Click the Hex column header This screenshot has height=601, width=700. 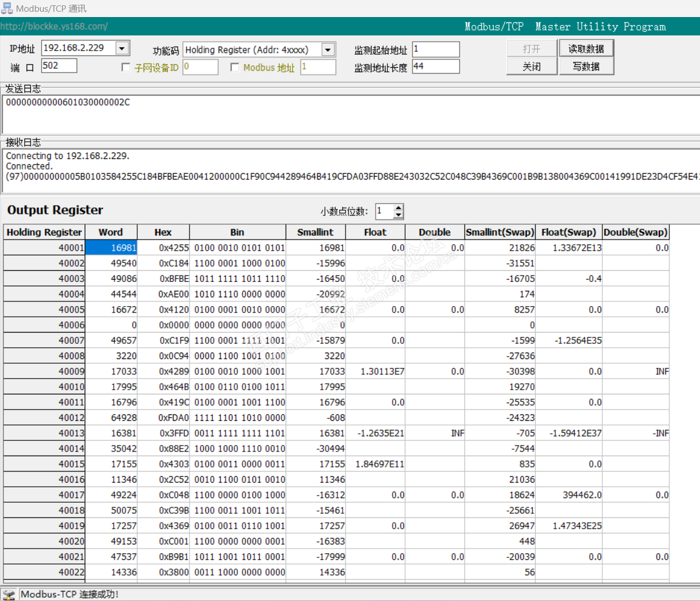163,232
